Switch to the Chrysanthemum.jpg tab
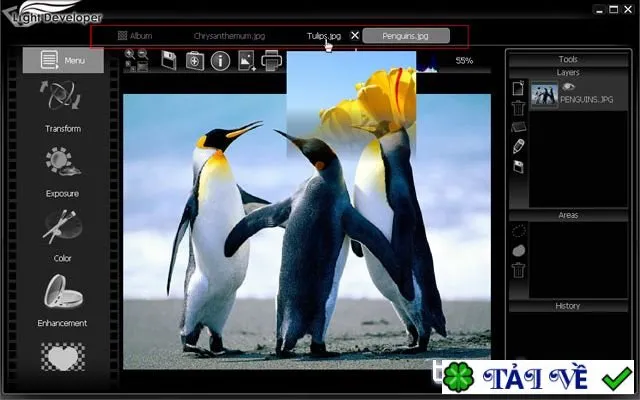 tap(229, 36)
